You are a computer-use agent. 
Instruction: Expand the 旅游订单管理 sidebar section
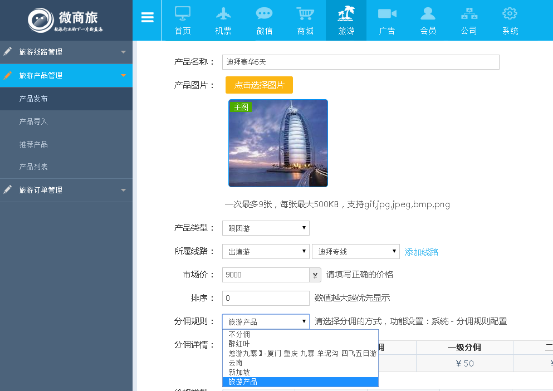pos(66,190)
